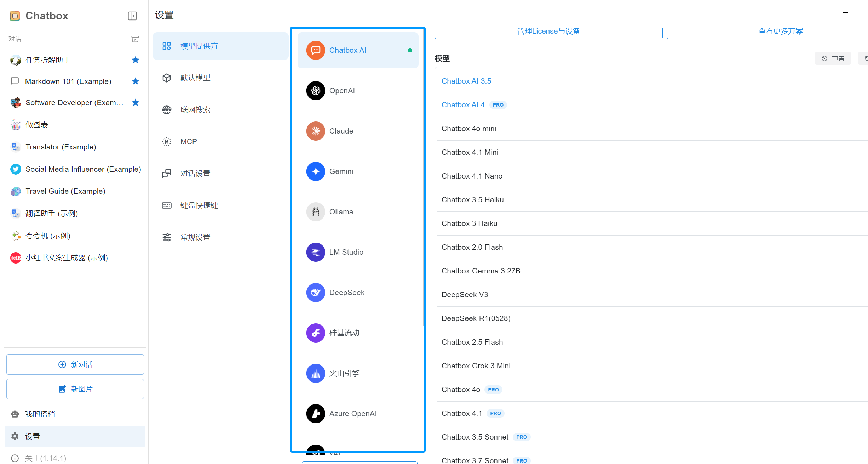
Task: Select the 联网搜索 settings tab
Action: (x=221, y=110)
